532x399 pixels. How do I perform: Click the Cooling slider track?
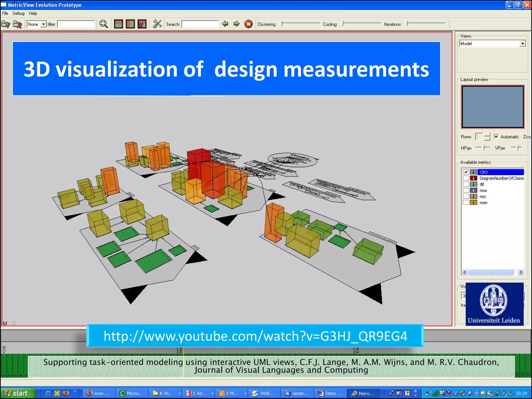click(361, 23)
